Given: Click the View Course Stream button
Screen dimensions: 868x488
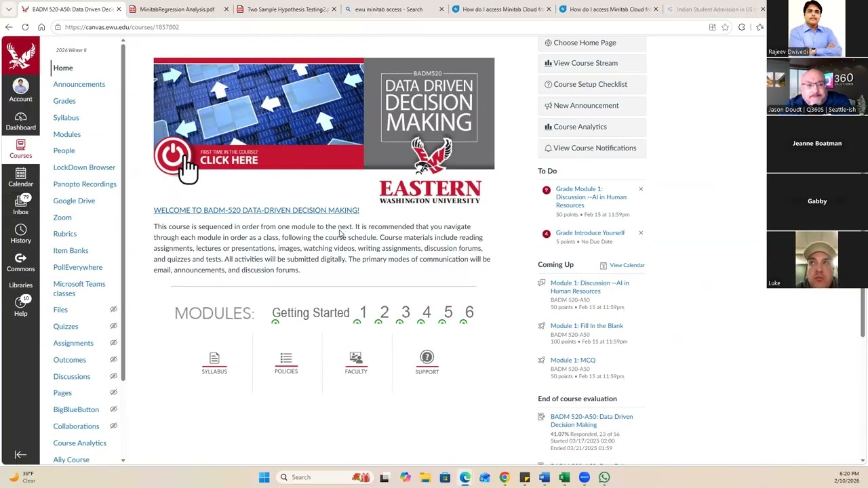Looking at the screenshot, I should point(592,63).
